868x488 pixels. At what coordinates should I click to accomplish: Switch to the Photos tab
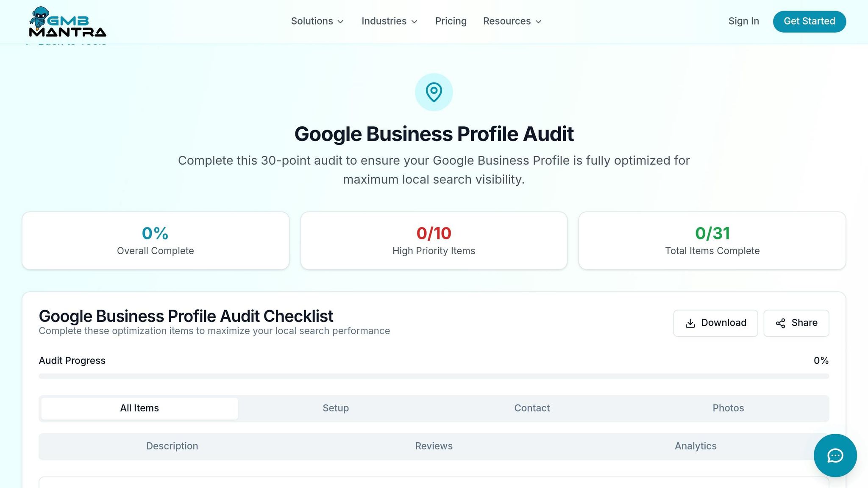(x=728, y=408)
